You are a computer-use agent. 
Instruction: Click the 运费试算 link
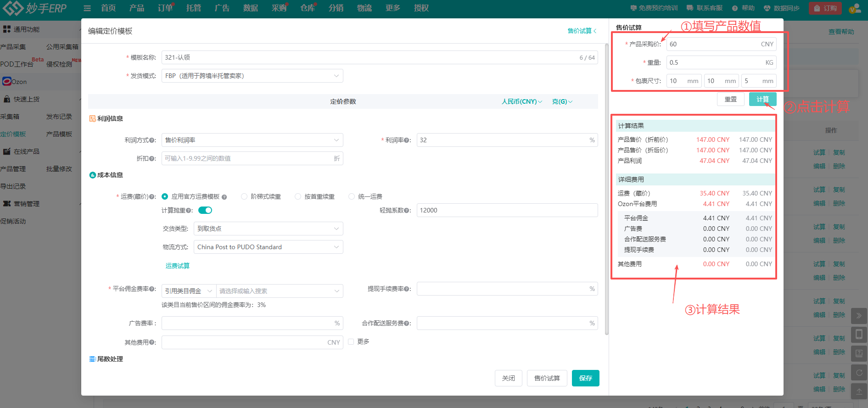(177, 266)
